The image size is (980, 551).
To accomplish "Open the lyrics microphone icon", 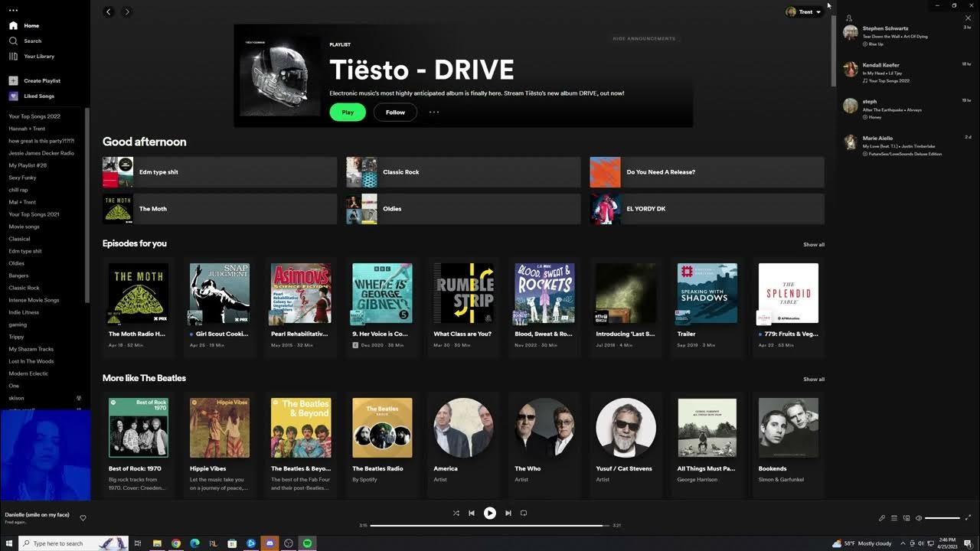I will 882,518.
